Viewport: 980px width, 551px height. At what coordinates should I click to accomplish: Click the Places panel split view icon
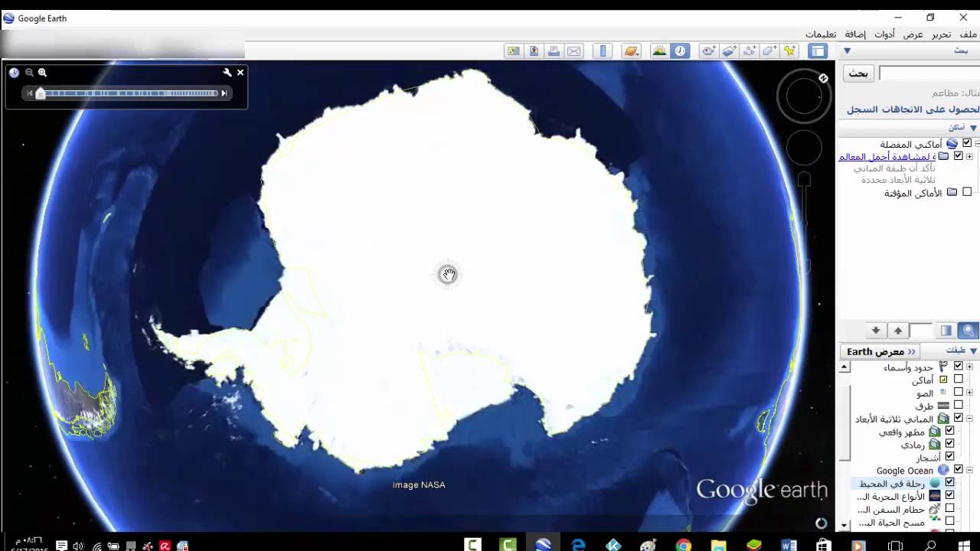(x=946, y=331)
